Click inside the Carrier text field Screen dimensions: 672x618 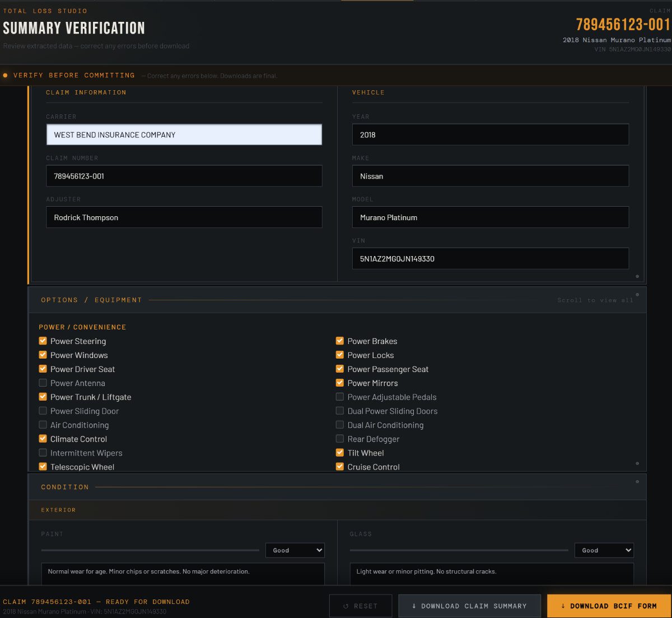184,134
